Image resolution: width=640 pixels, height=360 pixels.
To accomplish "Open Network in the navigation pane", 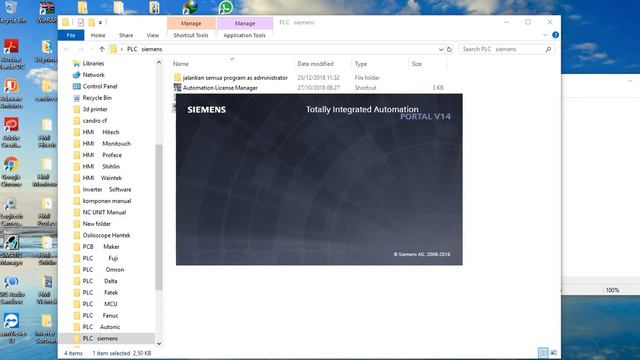I will 93,75.
